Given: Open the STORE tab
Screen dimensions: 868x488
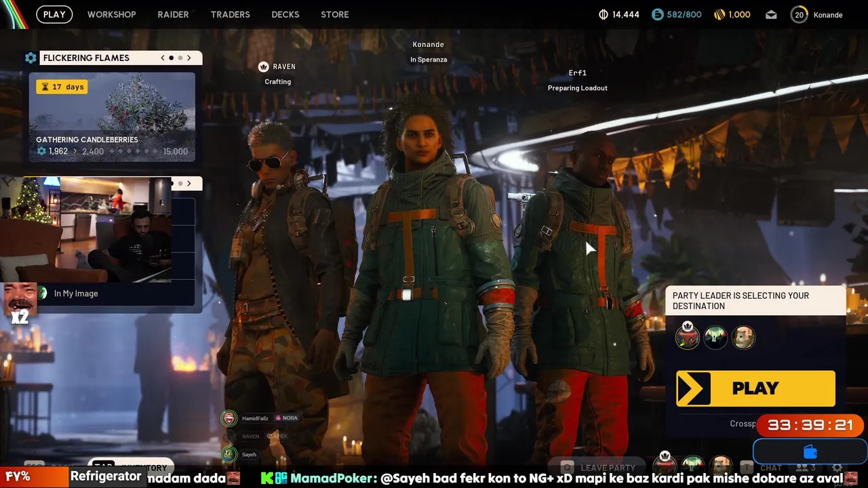Looking at the screenshot, I should coord(334,14).
